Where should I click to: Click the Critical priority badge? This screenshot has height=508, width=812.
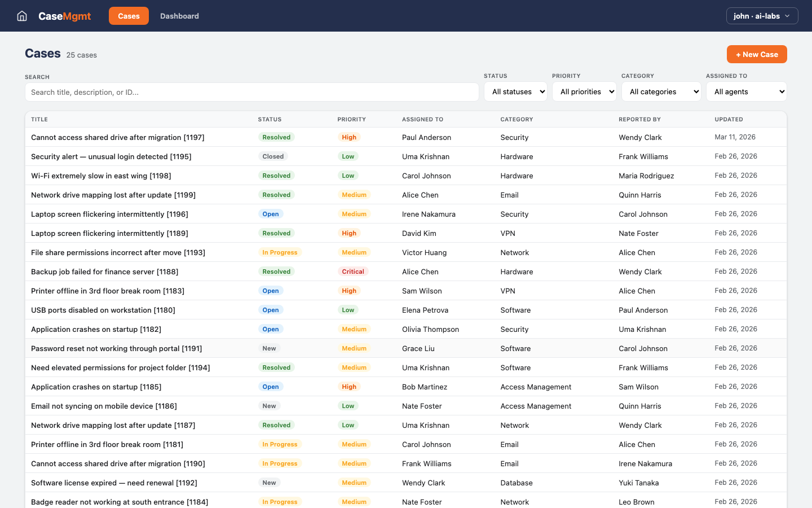353,271
